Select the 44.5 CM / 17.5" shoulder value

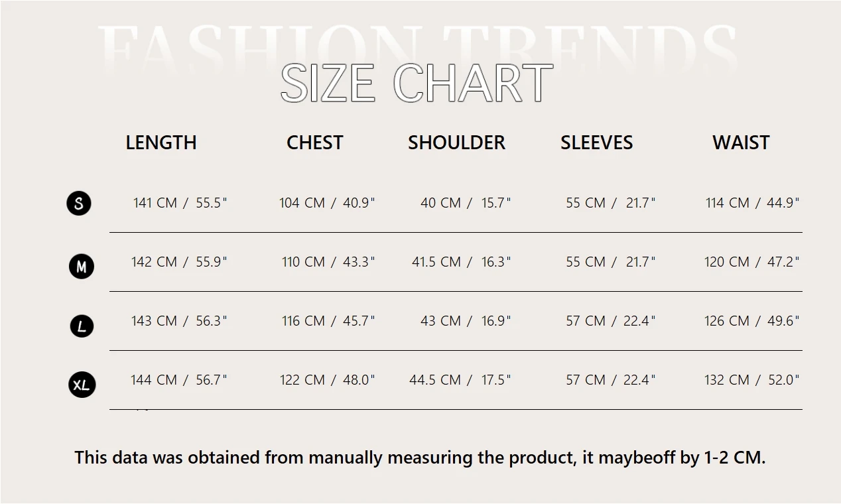tap(460, 380)
